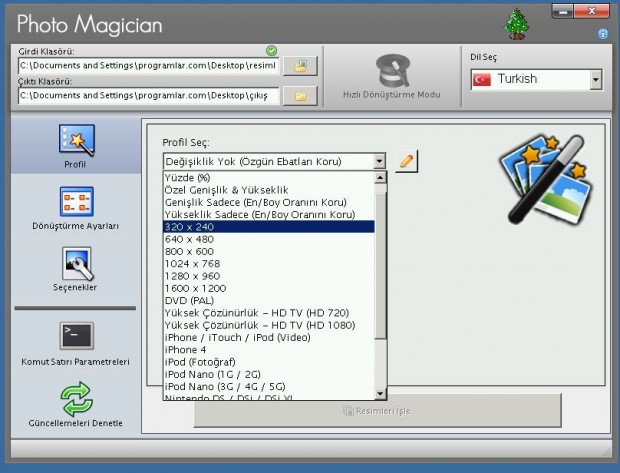Image resolution: width=620 pixels, height=473 pixels.
Task: Browse for Girdi Klasörü input folder
Action: [300, 66]
